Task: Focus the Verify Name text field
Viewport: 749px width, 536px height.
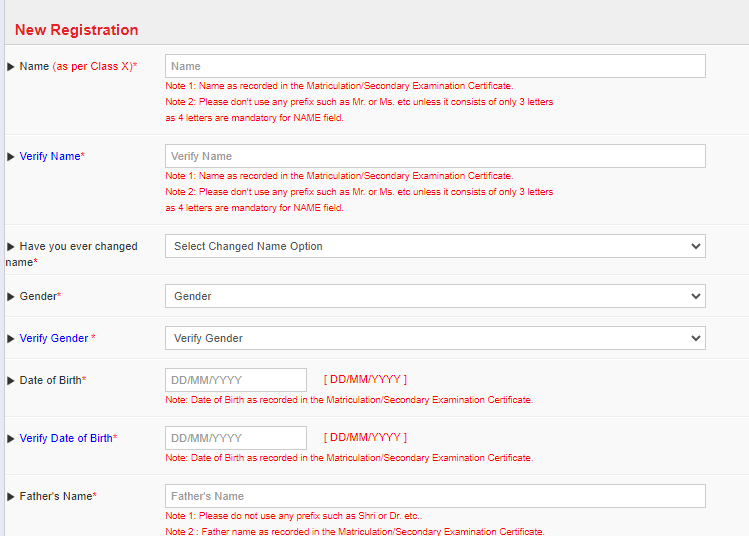Action: (435, 156)
